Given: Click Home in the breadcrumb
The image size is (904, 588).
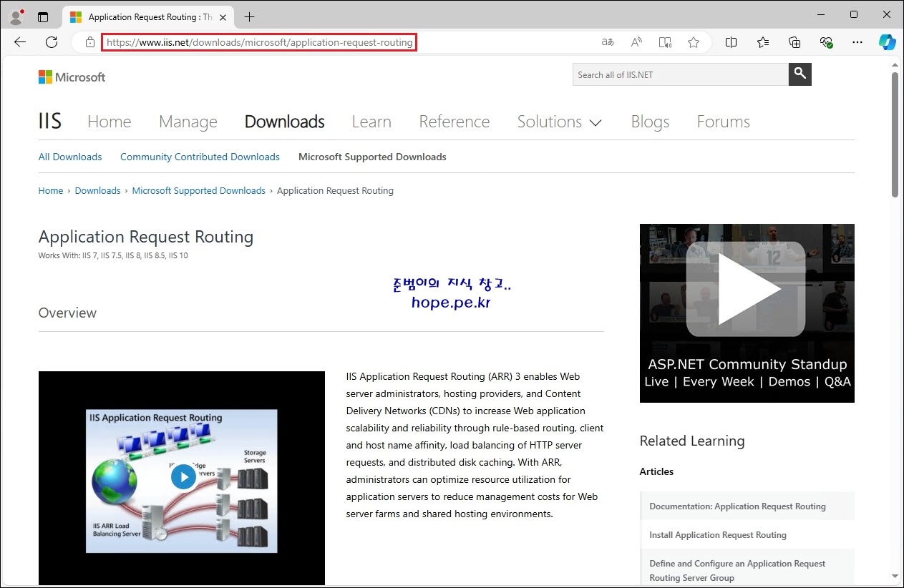Looking at the screenshot, I should [51, 190].
